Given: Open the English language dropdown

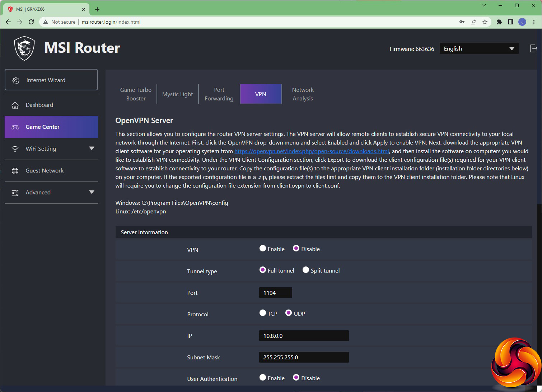Looking at the screenshot, I should click(x=479, y=48).
